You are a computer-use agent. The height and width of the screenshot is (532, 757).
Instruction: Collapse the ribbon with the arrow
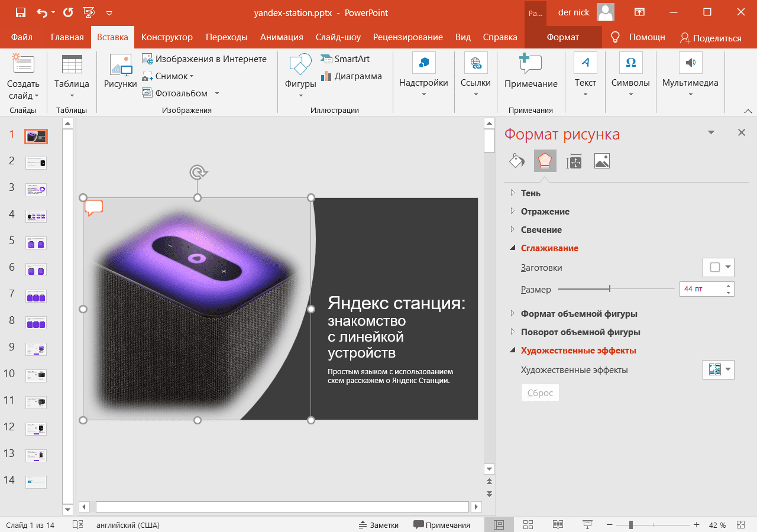[x=748, y=111]
